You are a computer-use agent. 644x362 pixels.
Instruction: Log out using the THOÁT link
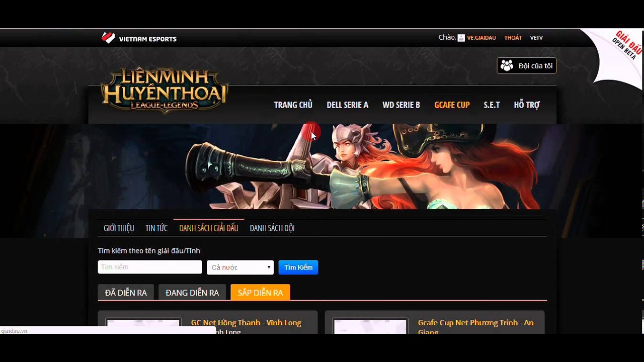point(513,38)
